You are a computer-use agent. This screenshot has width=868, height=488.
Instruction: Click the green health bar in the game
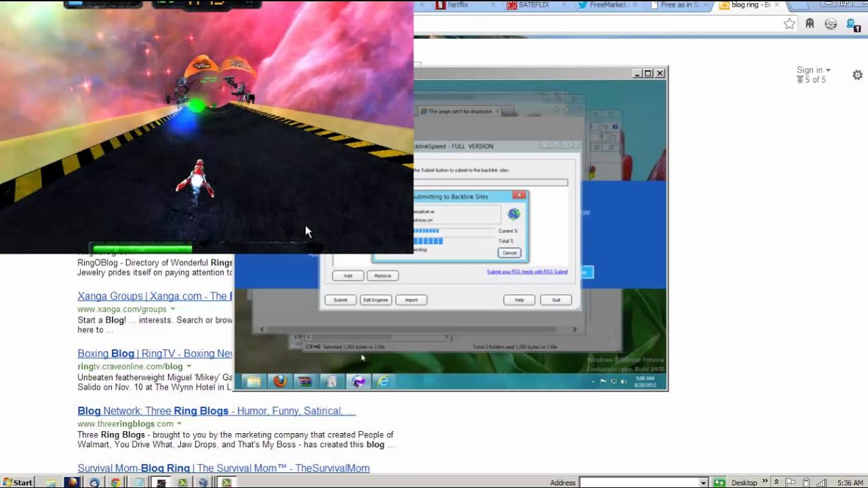(x=142, y=249)
